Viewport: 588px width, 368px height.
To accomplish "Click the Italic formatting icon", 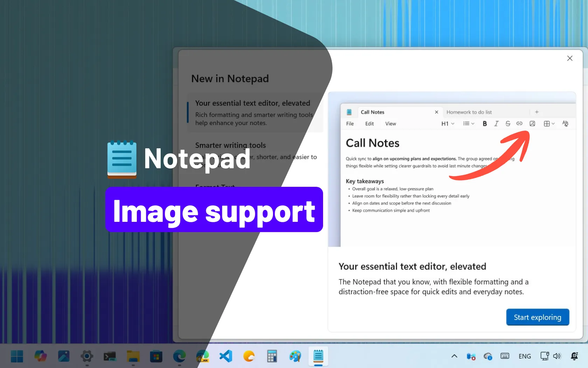I will (x=496, y=123).
